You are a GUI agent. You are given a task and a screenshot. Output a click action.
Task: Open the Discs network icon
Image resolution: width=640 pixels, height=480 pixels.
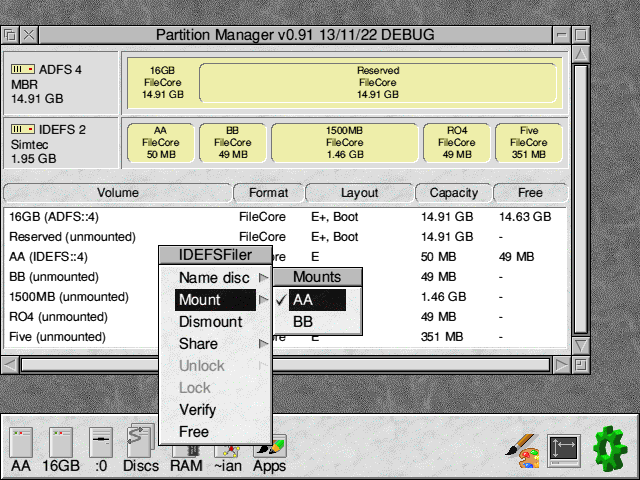coord(141,448)
